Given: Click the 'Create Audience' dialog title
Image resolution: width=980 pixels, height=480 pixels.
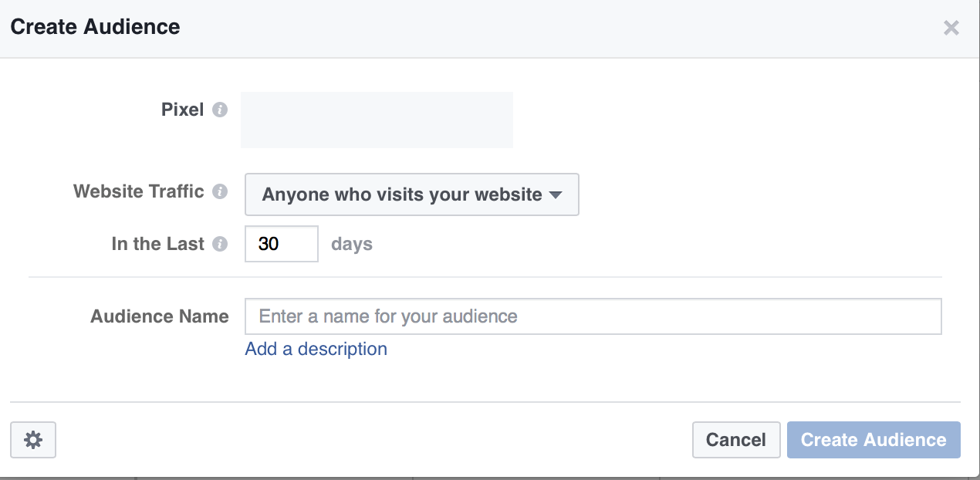Looking at the screenshot, I should click(95, 27).
